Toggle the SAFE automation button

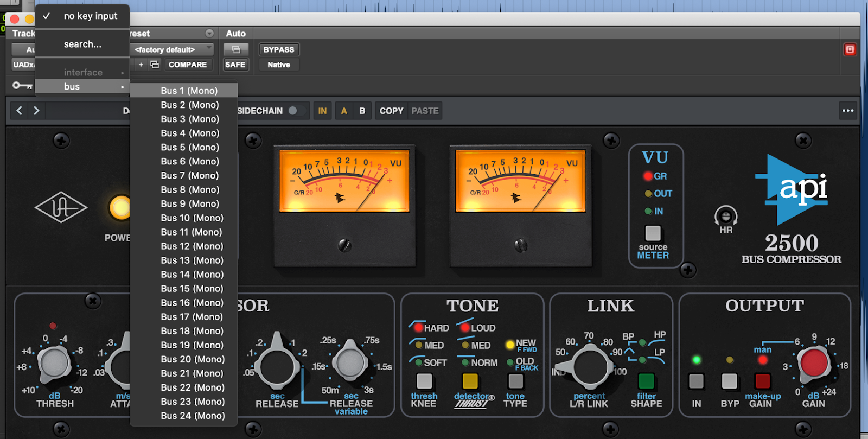[x=235, y=65]
